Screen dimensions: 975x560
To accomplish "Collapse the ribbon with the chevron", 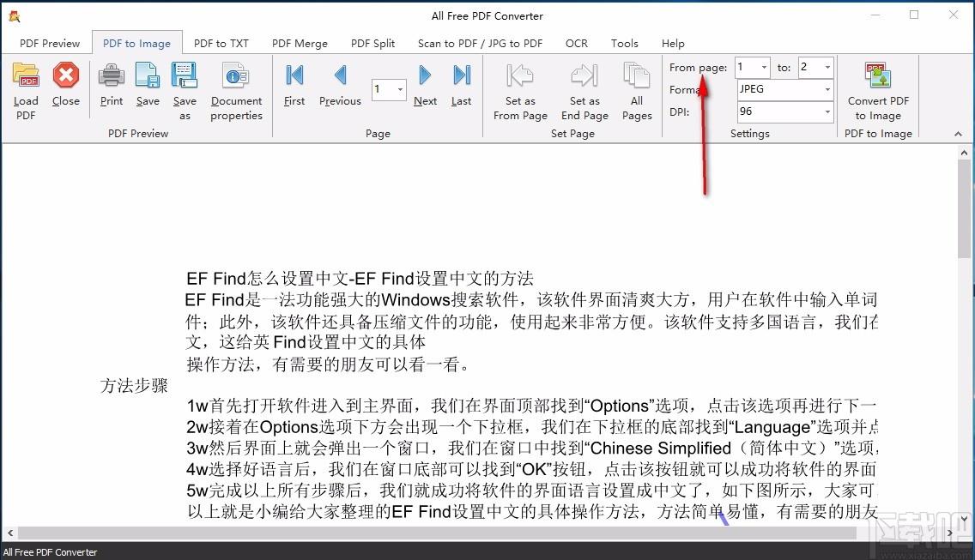I will point(958,134).
